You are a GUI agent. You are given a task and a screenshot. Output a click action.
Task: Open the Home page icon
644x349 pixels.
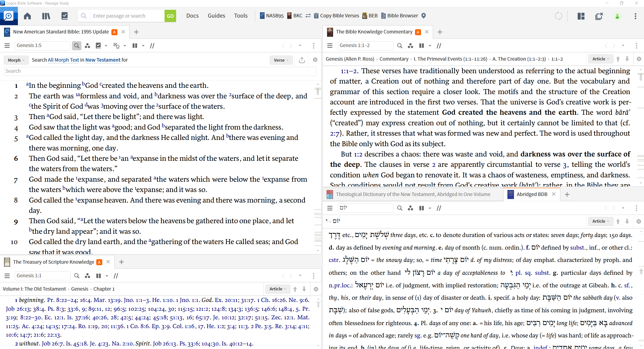tap(27, 16)
